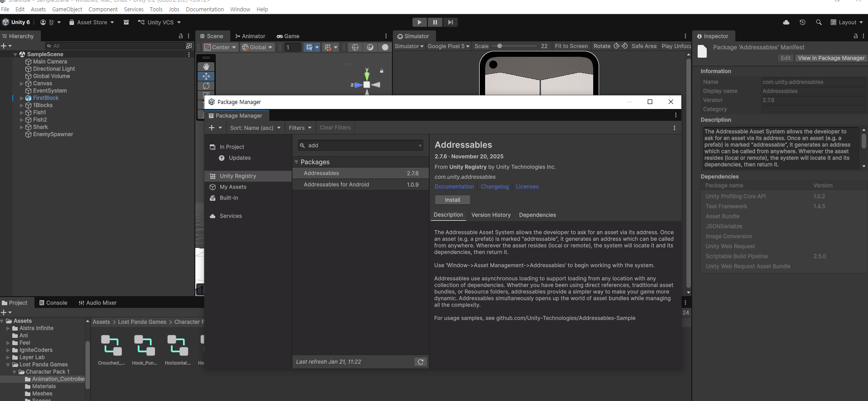Select the Rotate tool in Scene view
Screen dimensions: 868x401
tap(206, 86)
